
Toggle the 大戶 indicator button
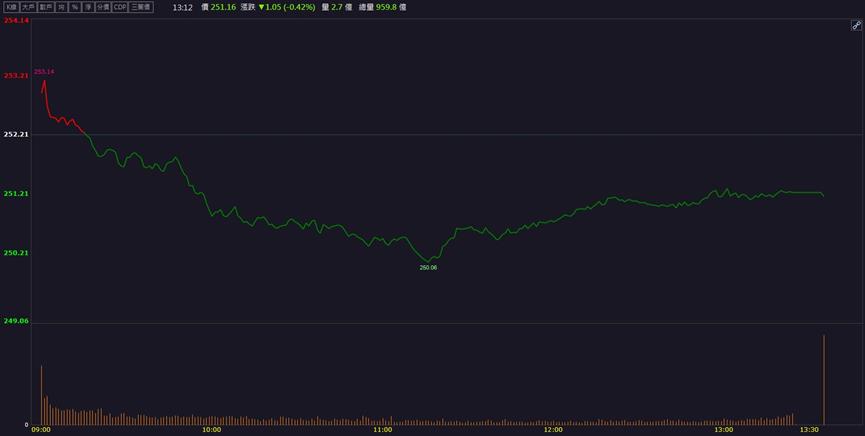tap(28, 7)
